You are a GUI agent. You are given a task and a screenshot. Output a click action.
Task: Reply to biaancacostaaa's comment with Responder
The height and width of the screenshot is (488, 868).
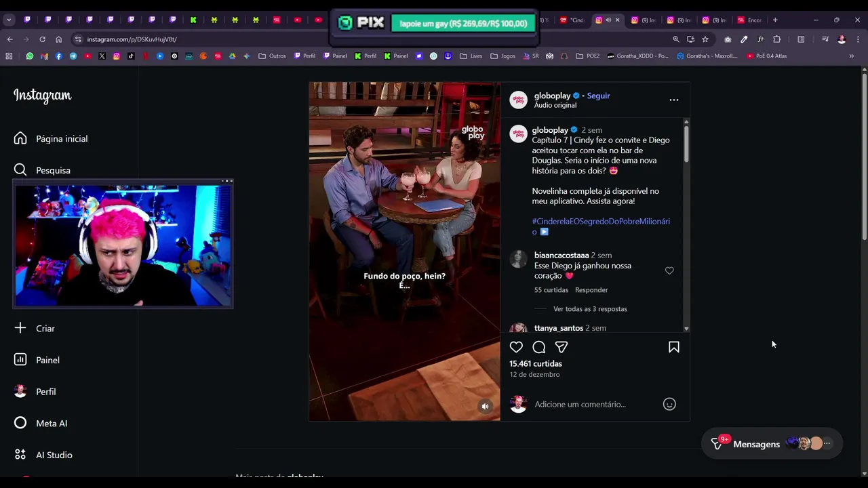coord(591,290)
